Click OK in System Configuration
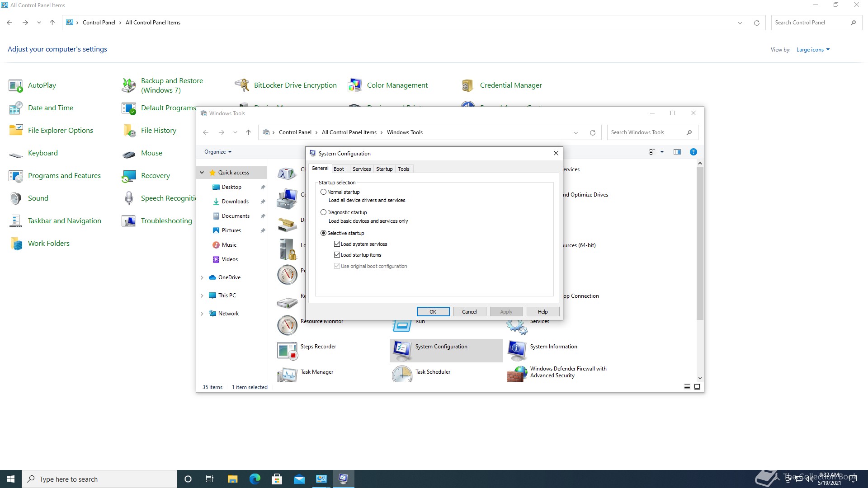The image size is (868, 488). 433,312
